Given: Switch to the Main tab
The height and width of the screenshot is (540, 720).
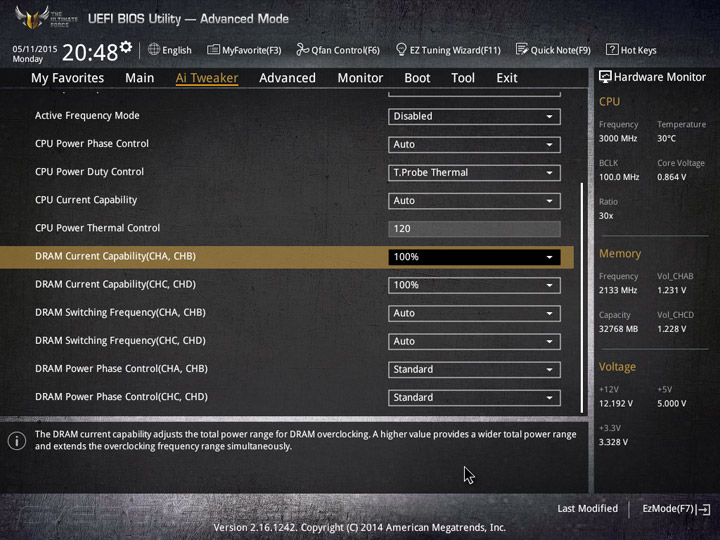Looking at the screenshot, I should click(x=140, y=78).
